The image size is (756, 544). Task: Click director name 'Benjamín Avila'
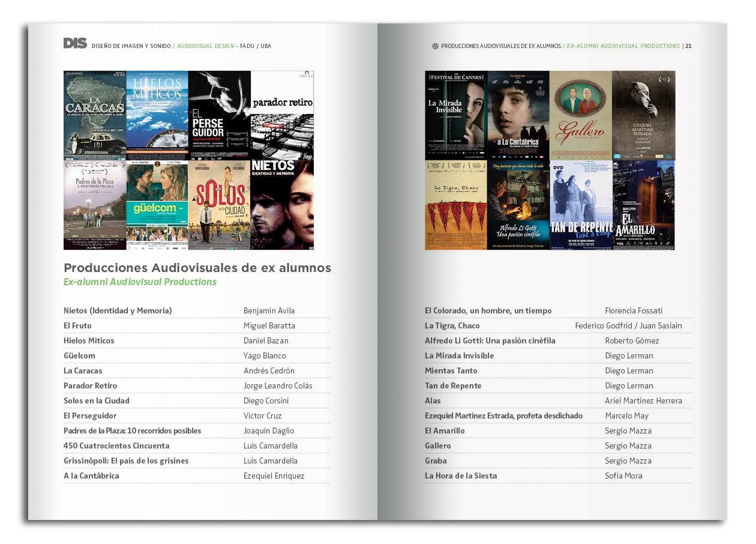269,310
